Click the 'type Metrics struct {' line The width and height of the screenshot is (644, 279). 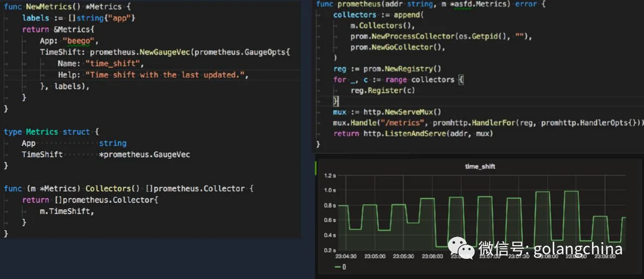click(52, 132)
